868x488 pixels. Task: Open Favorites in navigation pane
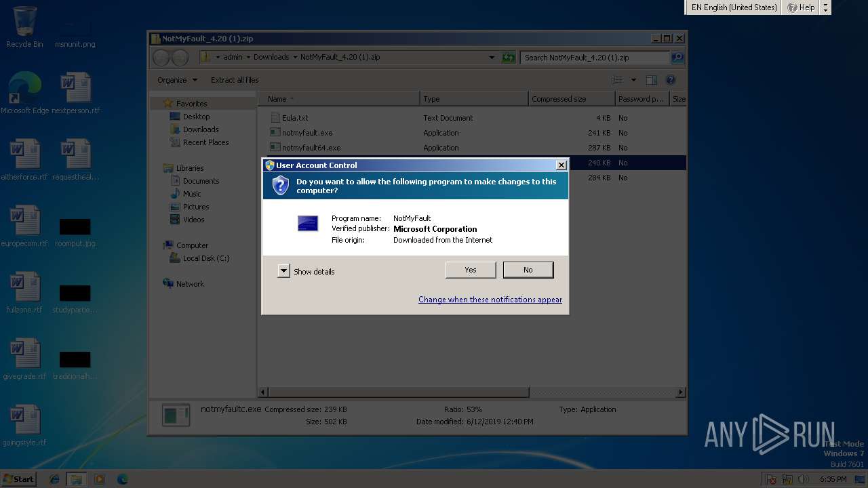(191, 104)
